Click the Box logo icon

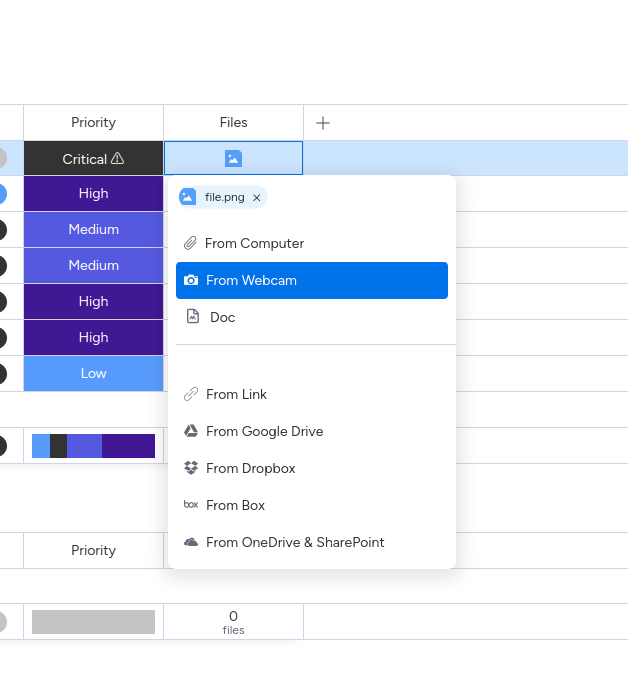[x=191, y=505]
